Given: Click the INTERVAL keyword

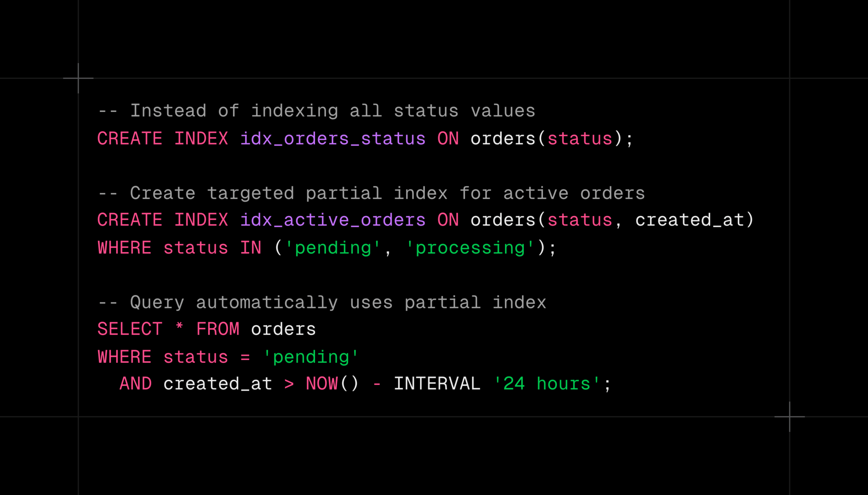Looking at the screenshot, I should tap(437, 384).
